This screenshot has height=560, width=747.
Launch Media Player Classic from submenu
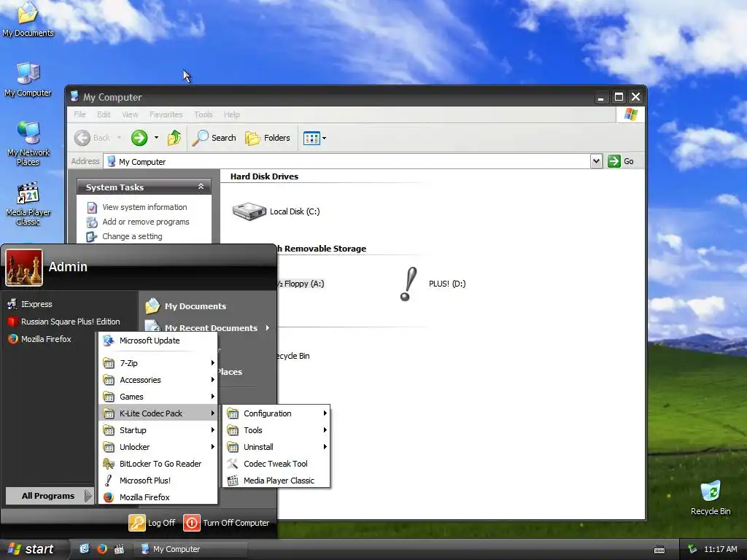pos(276,480)
